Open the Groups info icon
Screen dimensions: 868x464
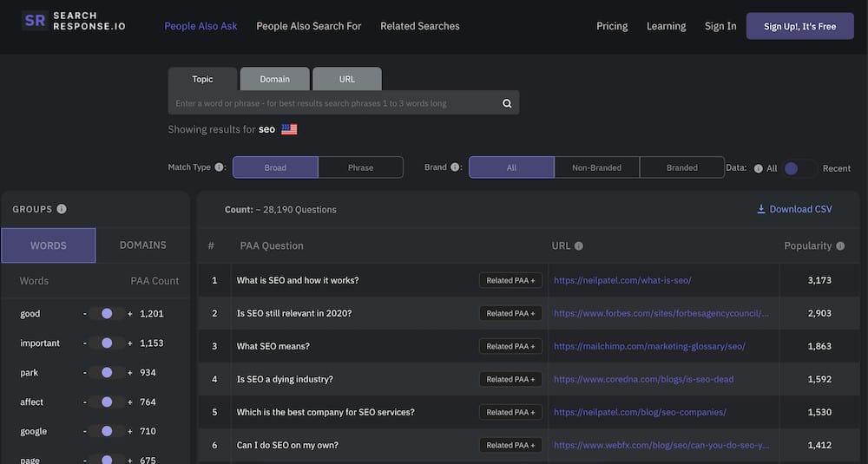(x=62, y=209)
